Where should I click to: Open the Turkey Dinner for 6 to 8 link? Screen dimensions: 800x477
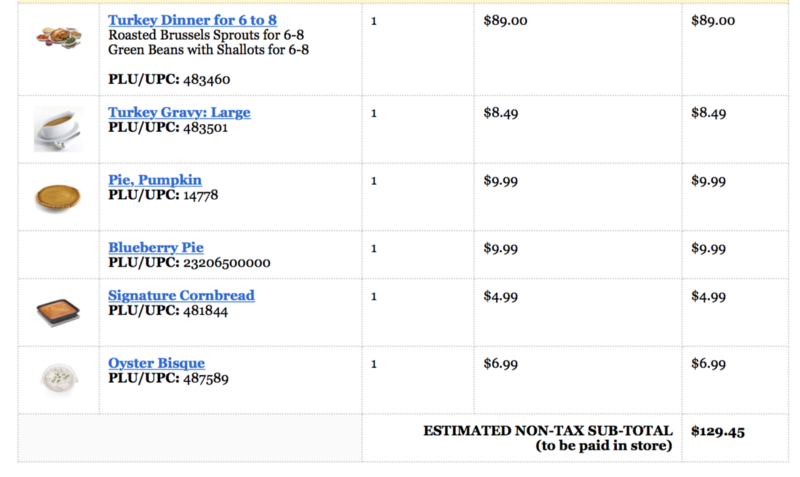click(x=192, y=20)
